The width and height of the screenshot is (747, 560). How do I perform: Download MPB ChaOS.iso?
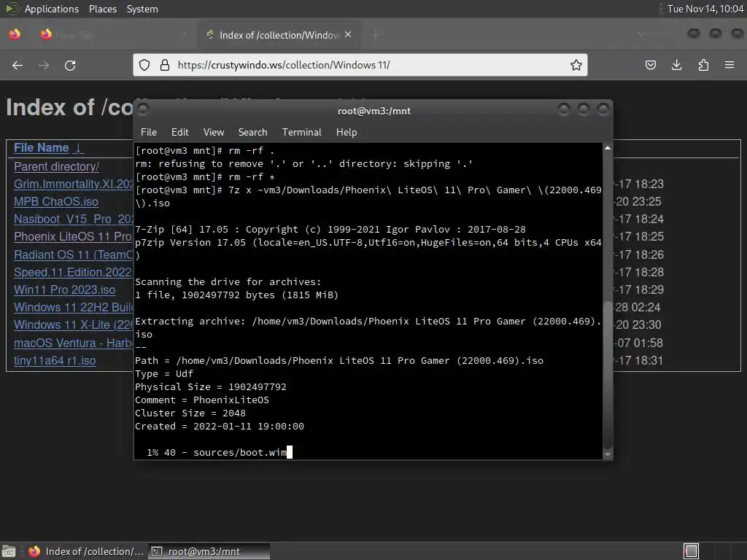[55, 202]
